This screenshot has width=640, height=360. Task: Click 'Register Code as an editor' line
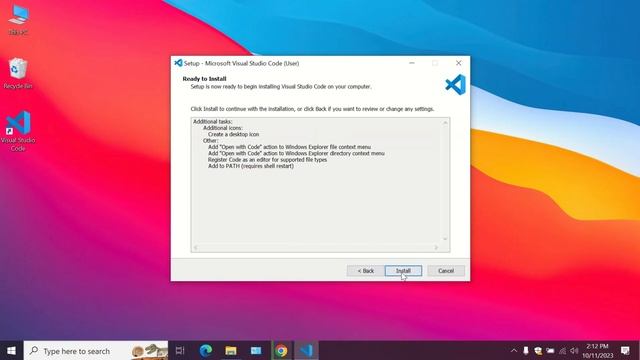267,160
